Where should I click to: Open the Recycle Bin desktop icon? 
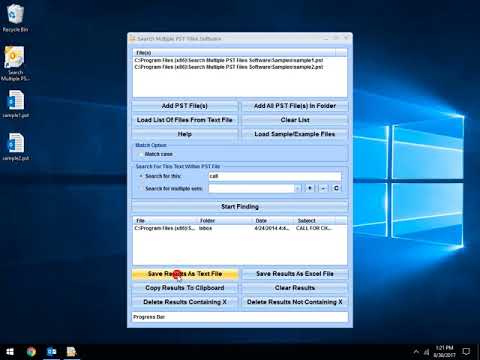click(x=15, y=18)
